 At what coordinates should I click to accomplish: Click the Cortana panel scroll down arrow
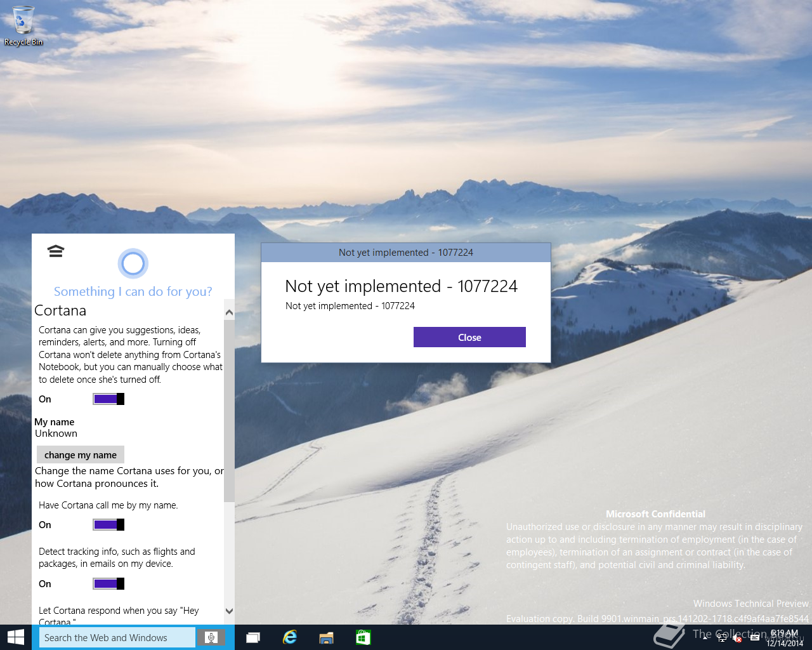point(229,611)
